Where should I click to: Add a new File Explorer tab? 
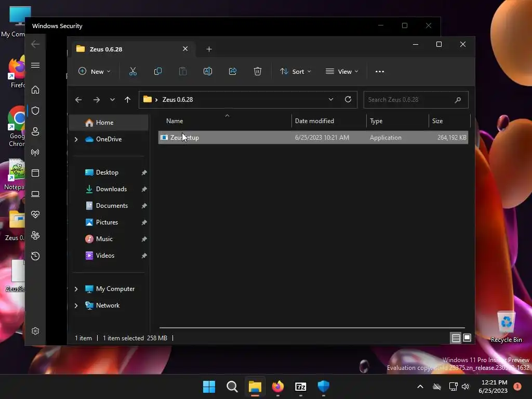pyautogui.click(x=209, y=49)
